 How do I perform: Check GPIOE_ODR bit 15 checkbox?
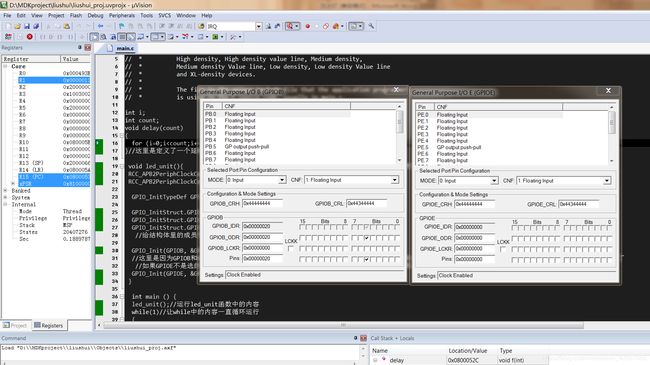pyautogui.click(x=514, y=239)
